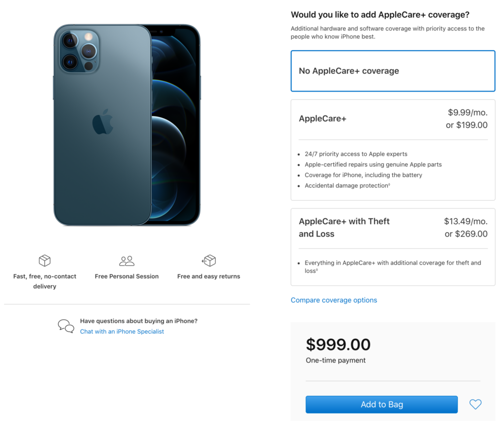Image resolution: width=504 pixels, height=421 pixels.
Task: Click the iPhone 12 Pro product image
Action: tap(126, 125)
